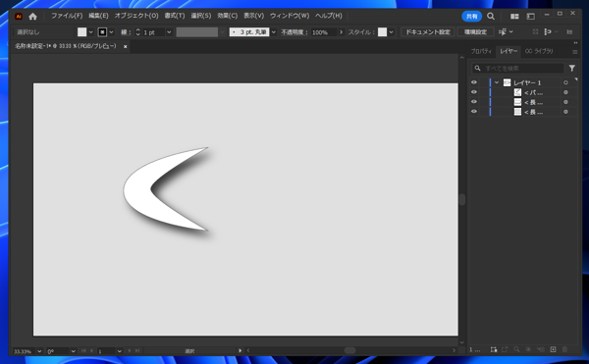The height and width of the screenshot is (364, 589).
Task: Open the zoom level 33.33% dropdown
Action: pos(39,351)
